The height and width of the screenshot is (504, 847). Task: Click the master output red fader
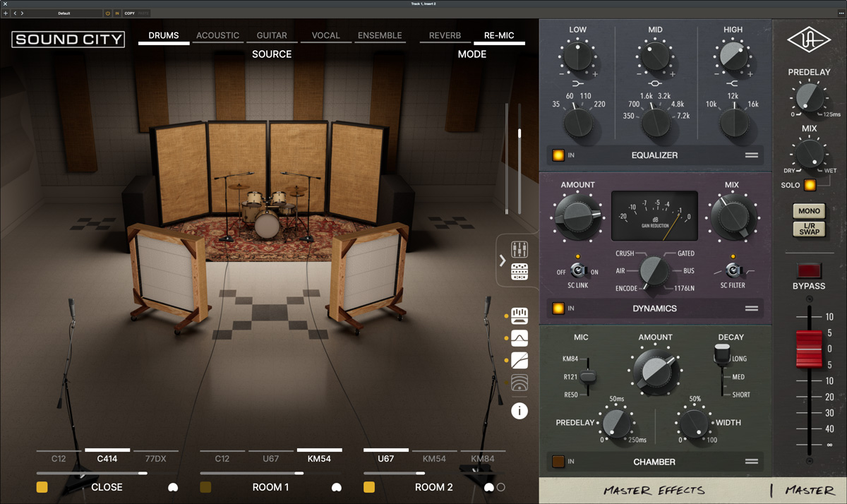coord(809,348)
